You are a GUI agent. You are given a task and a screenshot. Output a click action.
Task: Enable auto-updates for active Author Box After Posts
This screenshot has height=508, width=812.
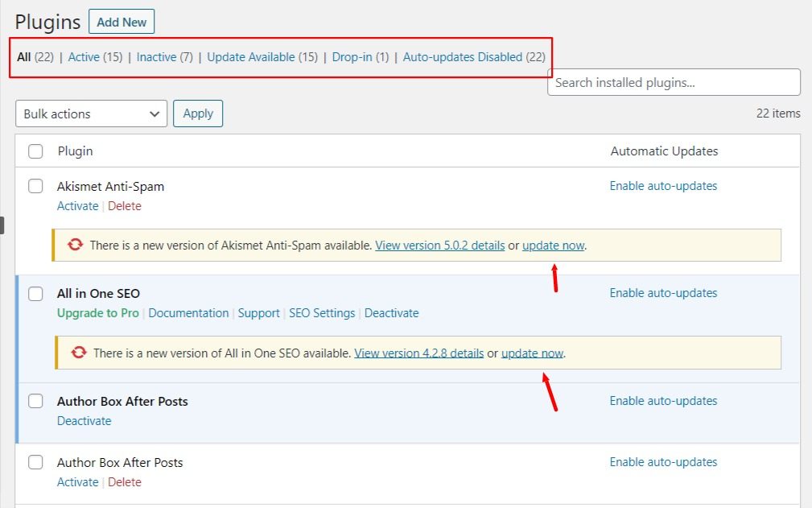pos(663,401)
